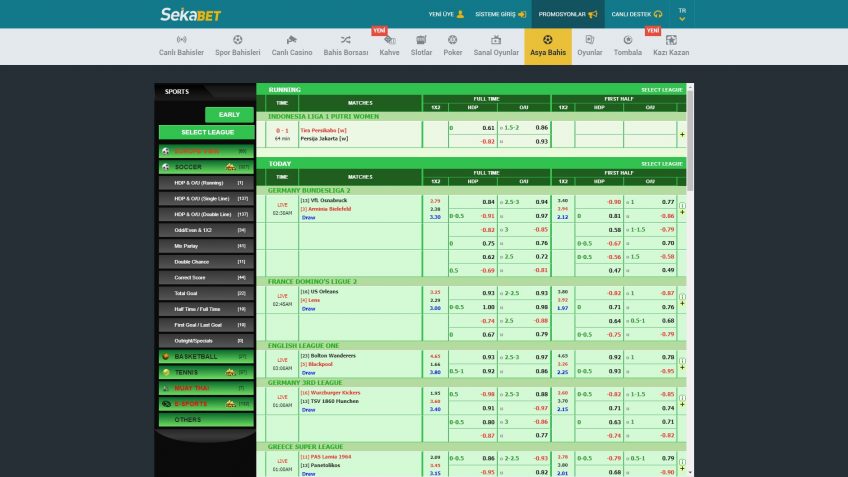Open the Kahve section
Viewport: 848px width, 477px height.
point(389,46)
